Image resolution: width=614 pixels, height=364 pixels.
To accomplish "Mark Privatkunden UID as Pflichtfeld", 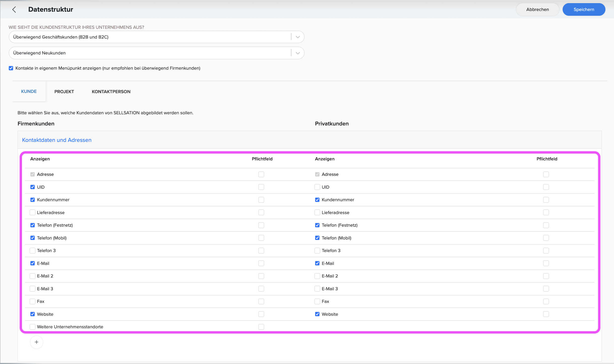I will pos(546,187).
